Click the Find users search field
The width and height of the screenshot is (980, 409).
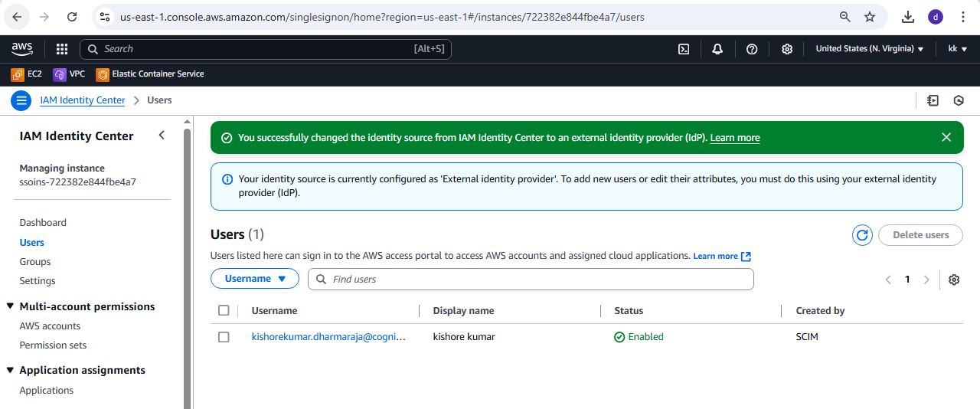(x=536, y=280)
